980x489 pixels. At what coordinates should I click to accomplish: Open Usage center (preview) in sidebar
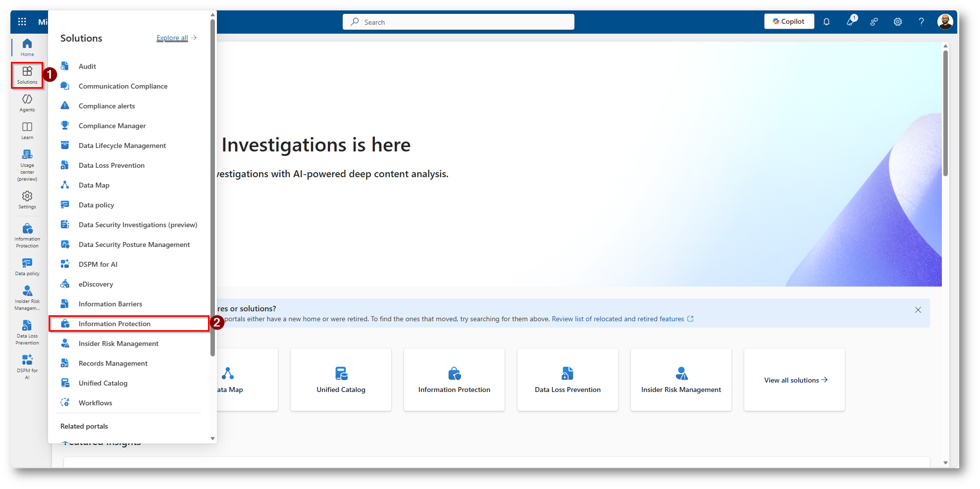27,165
